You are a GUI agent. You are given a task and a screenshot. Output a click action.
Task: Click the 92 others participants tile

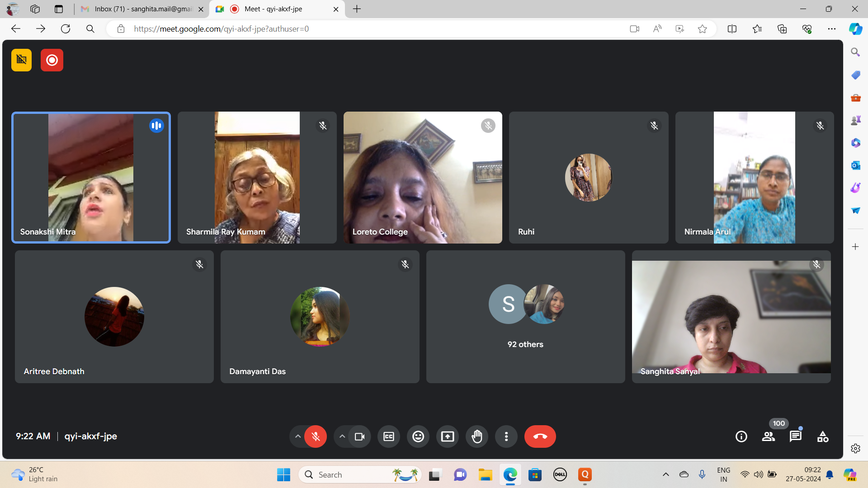[525, 317]
